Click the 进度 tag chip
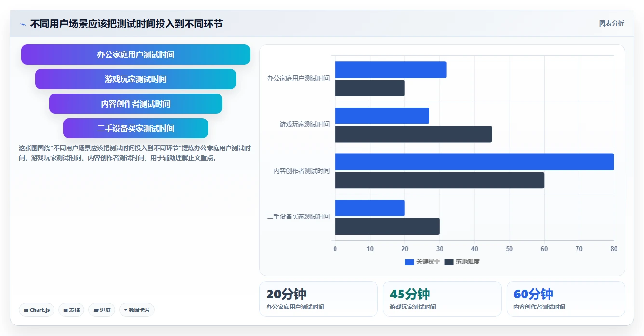644x336 pixels. 102,310
